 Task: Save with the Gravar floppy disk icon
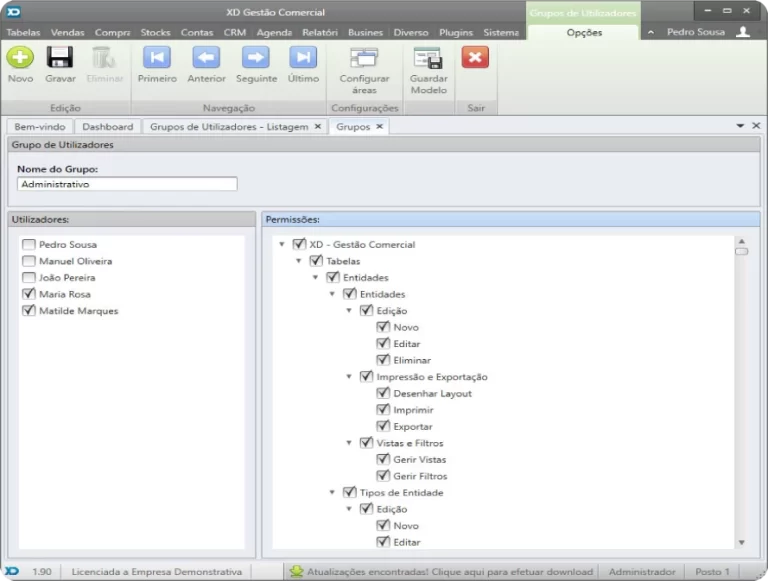coord(60,58)
